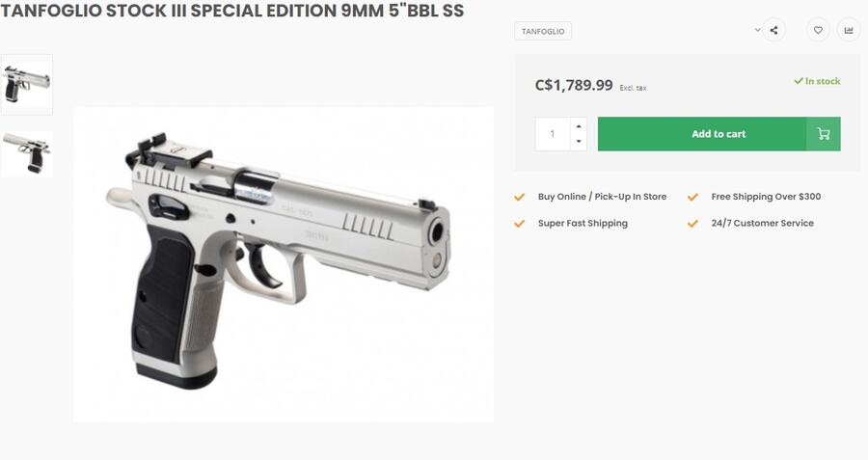
Task: Click the shopping cart icon
Action: tap(824, 134)
